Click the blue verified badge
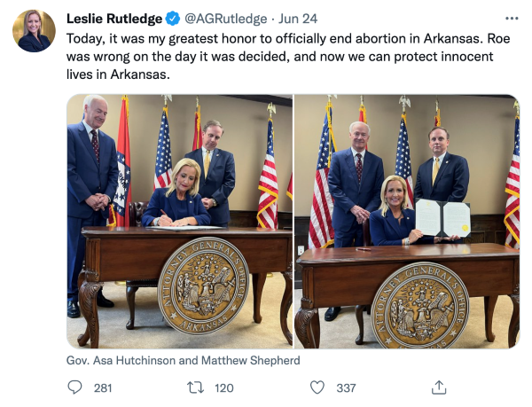This screenshot has height=407, width=532. (173, 19)
